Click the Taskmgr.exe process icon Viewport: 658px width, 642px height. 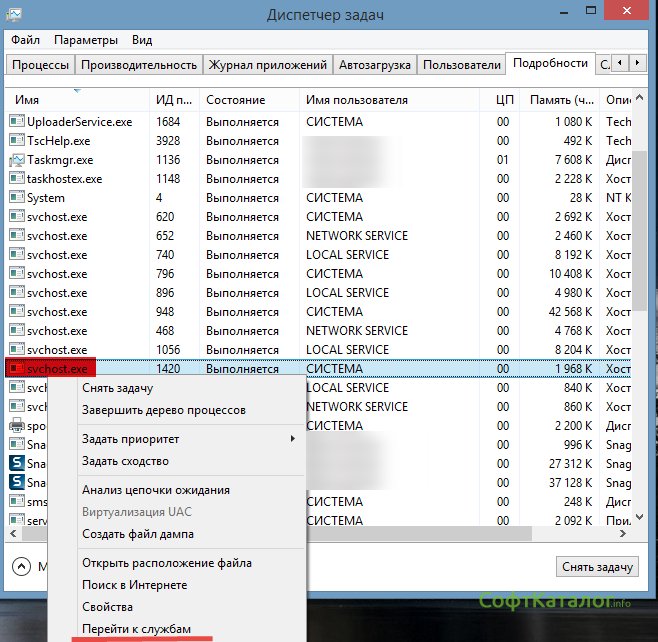point(17,160)
